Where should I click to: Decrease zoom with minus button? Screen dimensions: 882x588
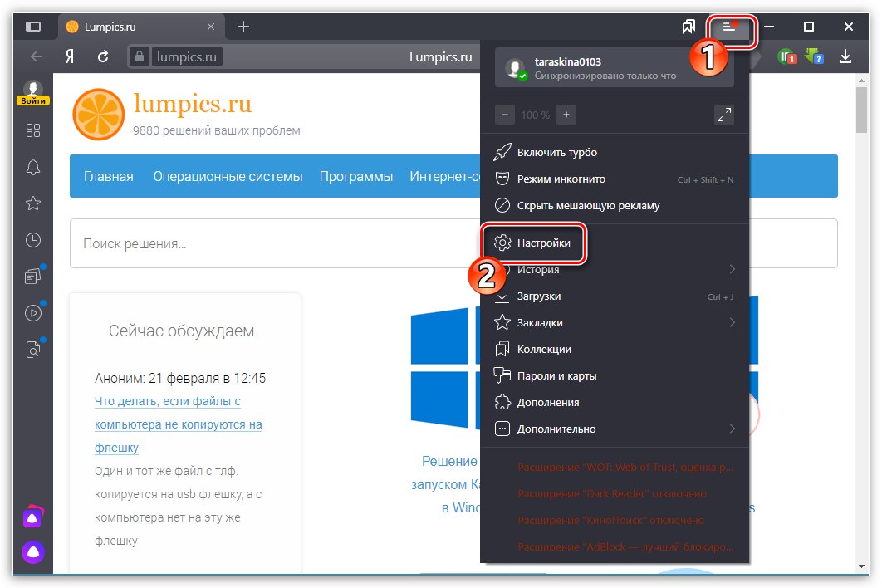pyautogui.click(x=505, y=115)
